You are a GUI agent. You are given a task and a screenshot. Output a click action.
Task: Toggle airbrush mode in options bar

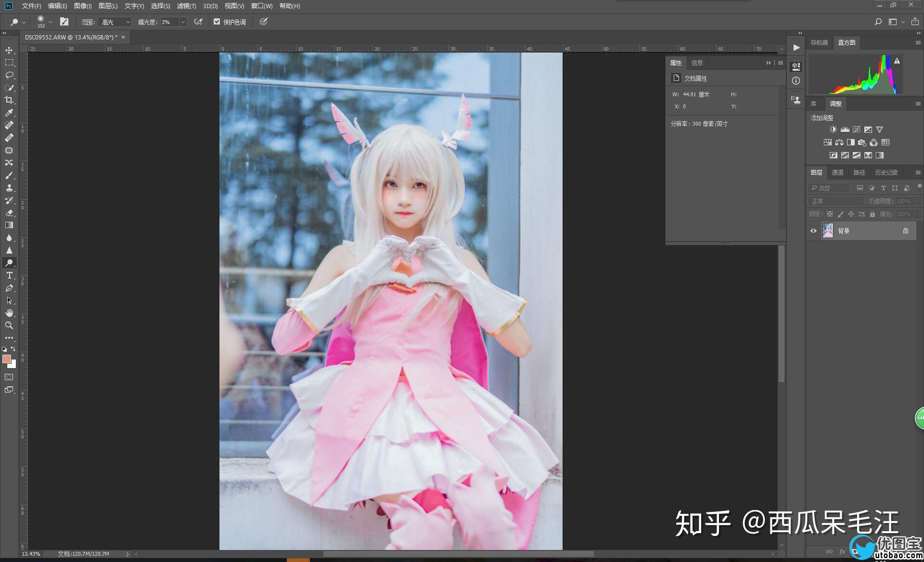pos(198,22)
